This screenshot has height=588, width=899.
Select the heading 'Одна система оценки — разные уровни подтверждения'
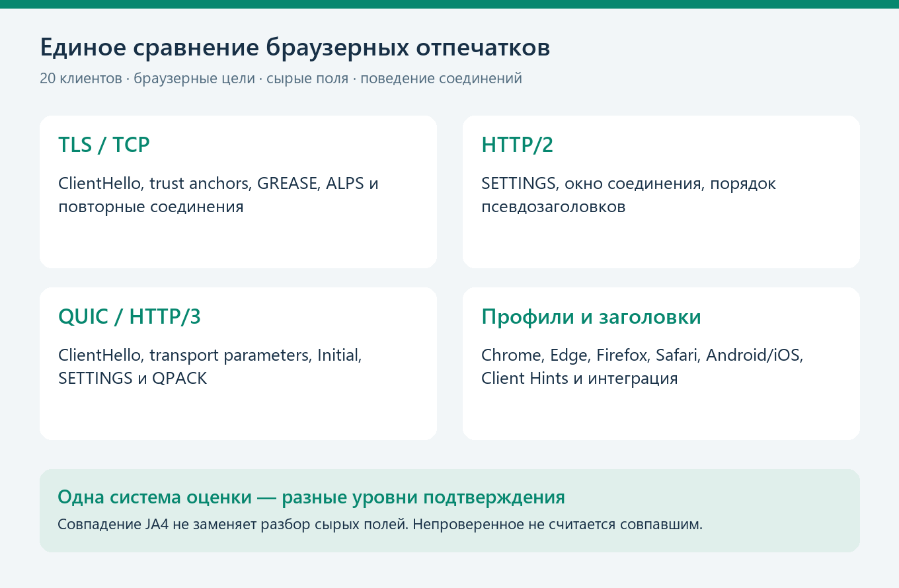(311, 497)
